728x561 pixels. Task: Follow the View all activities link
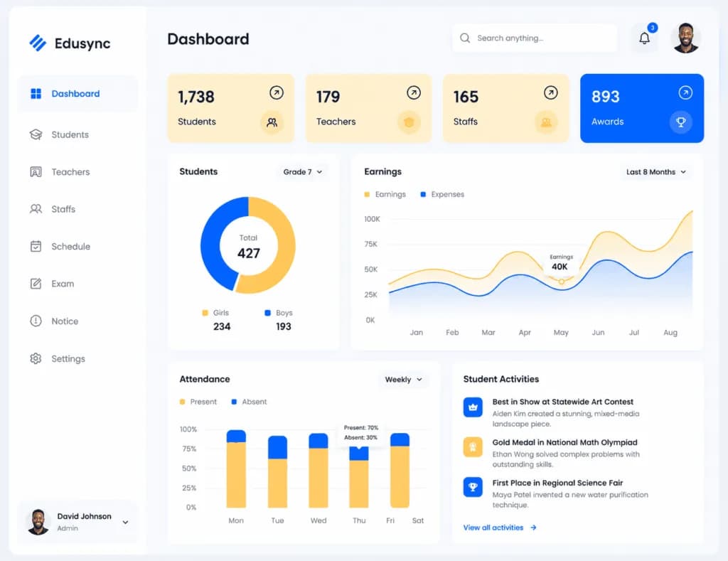click(x=500, y=528)
